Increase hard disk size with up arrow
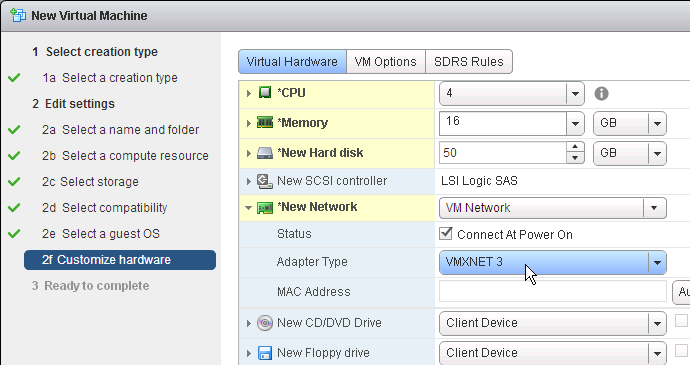 pos(575,147)
